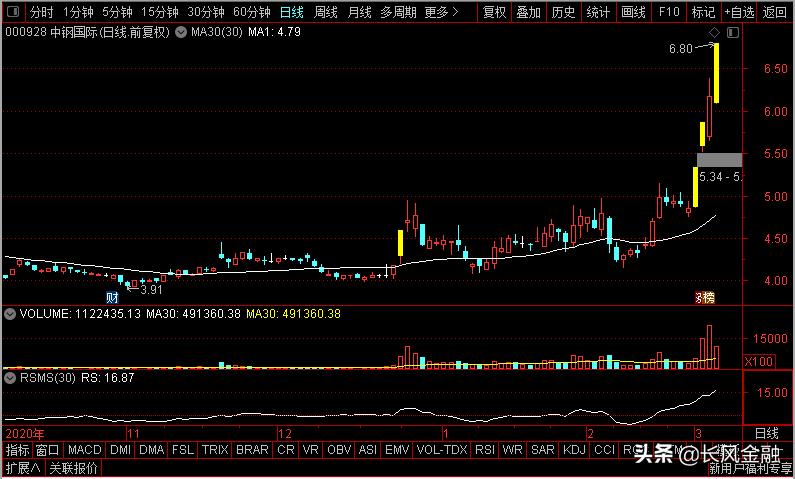Click the 2020年 label on the time axis
The image size is (795, 479).
(24, 434)
